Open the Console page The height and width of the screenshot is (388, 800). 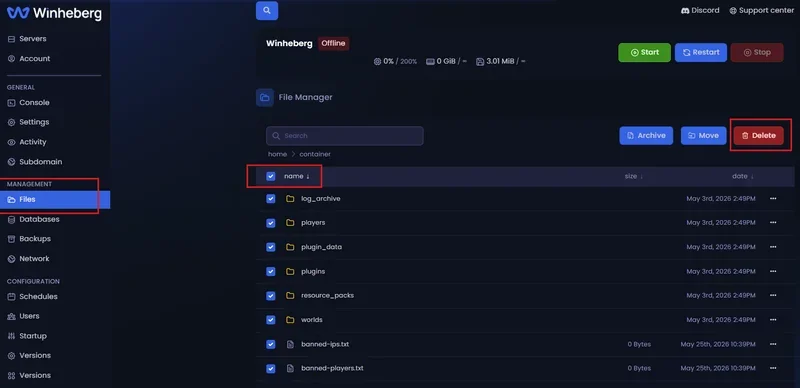29,103
